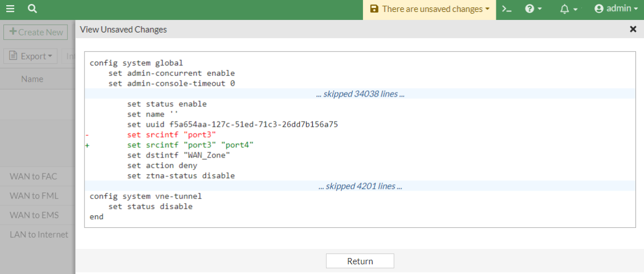Click the Create New button
The height and width of the screenshot is (274, 644).
(36, 32)
